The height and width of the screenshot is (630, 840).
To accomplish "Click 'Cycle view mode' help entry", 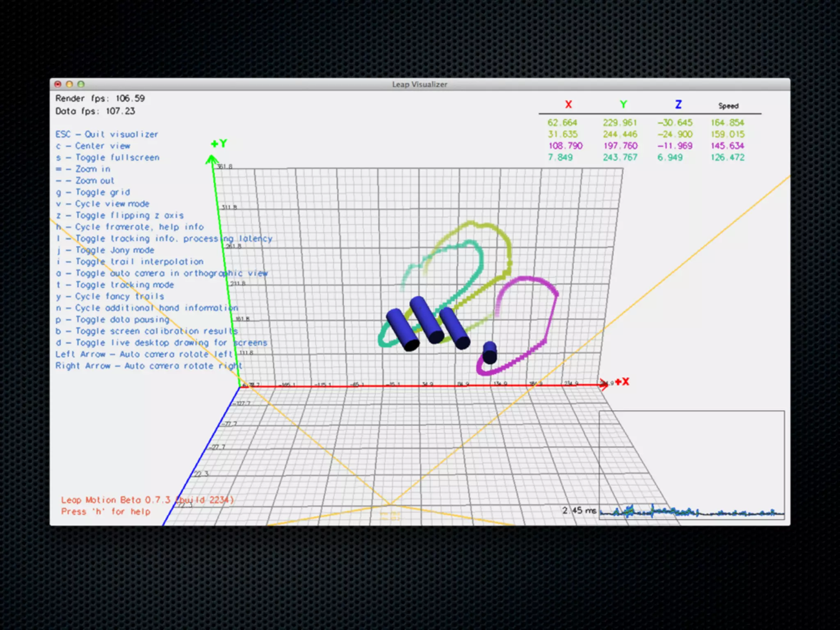I will click(103, 204).
